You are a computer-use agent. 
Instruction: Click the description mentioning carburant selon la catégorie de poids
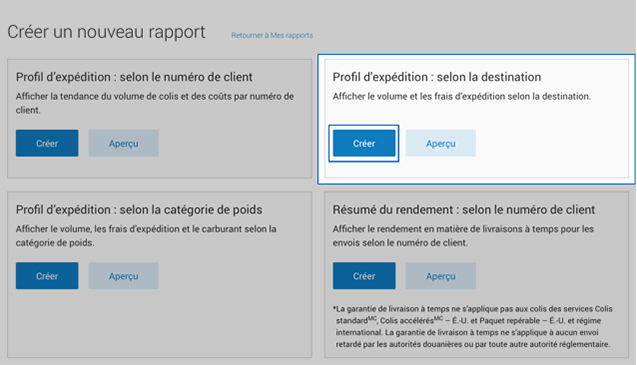coord(146,236)
